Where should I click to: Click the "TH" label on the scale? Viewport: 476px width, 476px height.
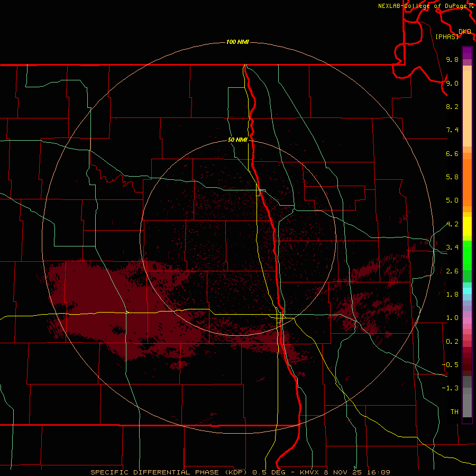click(x=454, y=412)
